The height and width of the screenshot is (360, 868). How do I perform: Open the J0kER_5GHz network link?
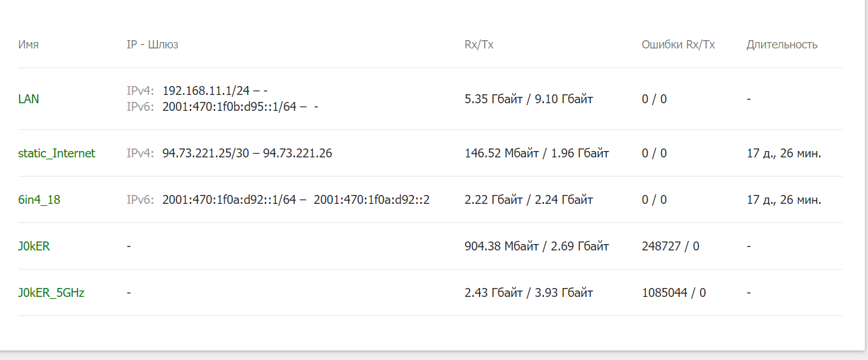(52, 292)
